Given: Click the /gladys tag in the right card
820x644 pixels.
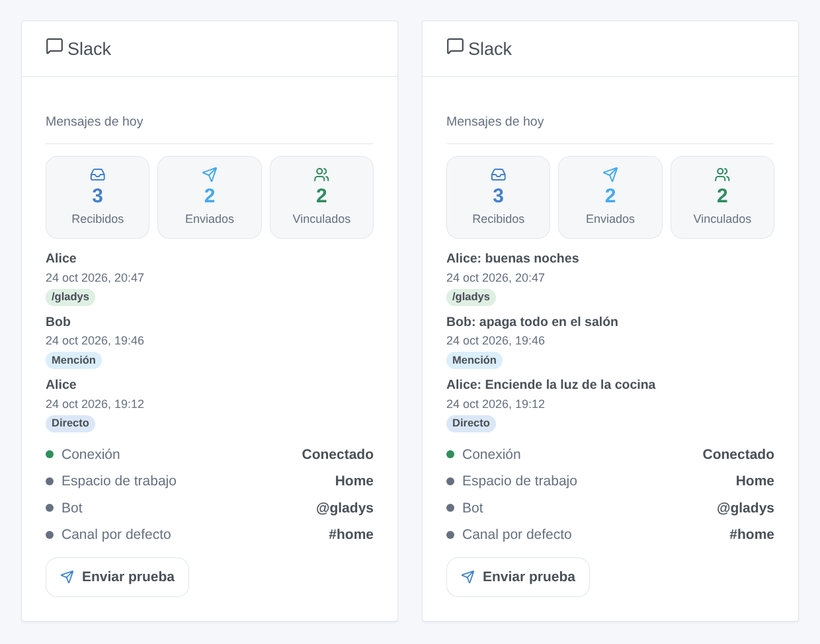Looking at the screenshot, I should tap(471, 297).
